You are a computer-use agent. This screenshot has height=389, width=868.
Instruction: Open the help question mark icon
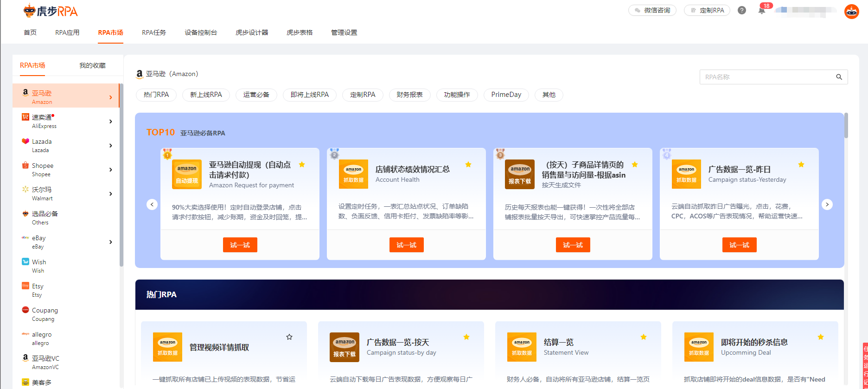coord(742,10)
